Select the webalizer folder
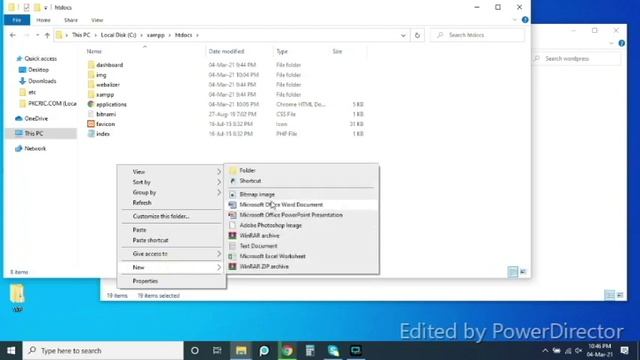 point(108,84)
